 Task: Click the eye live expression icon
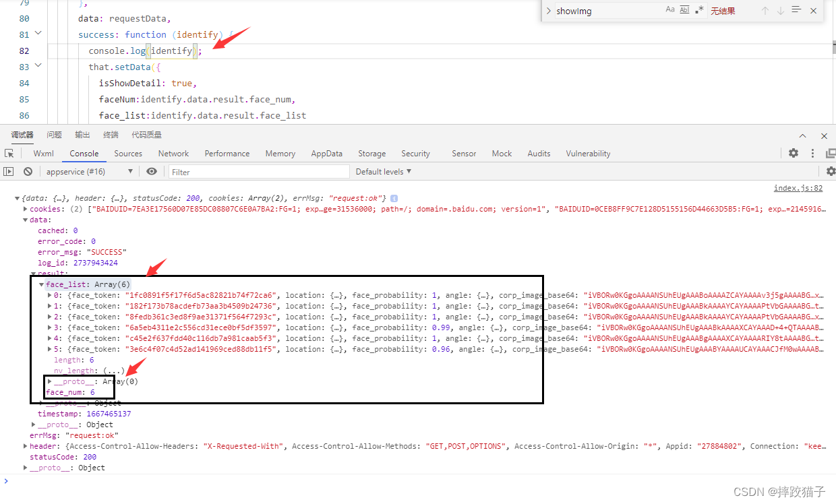(x=152, y=172)
